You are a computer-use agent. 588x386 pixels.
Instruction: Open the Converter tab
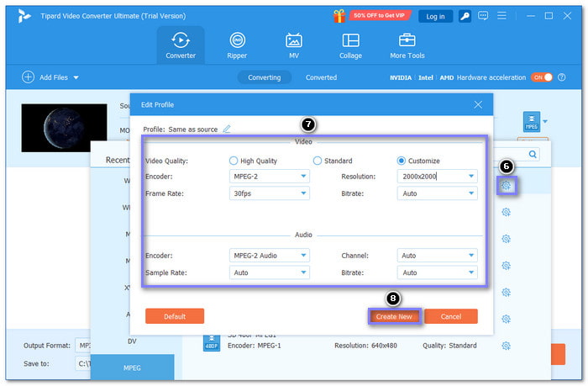click(181, 45)
